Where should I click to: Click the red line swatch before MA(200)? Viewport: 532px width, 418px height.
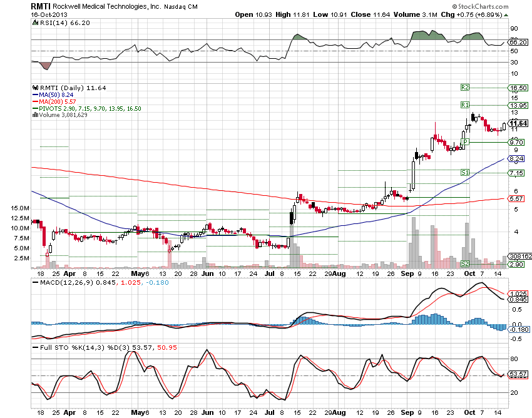35,102
